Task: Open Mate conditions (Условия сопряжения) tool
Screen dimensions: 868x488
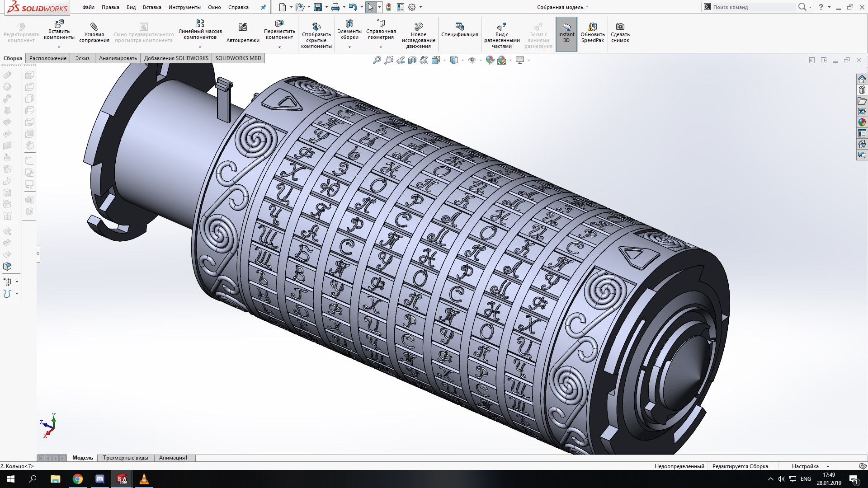Action: 94,27
